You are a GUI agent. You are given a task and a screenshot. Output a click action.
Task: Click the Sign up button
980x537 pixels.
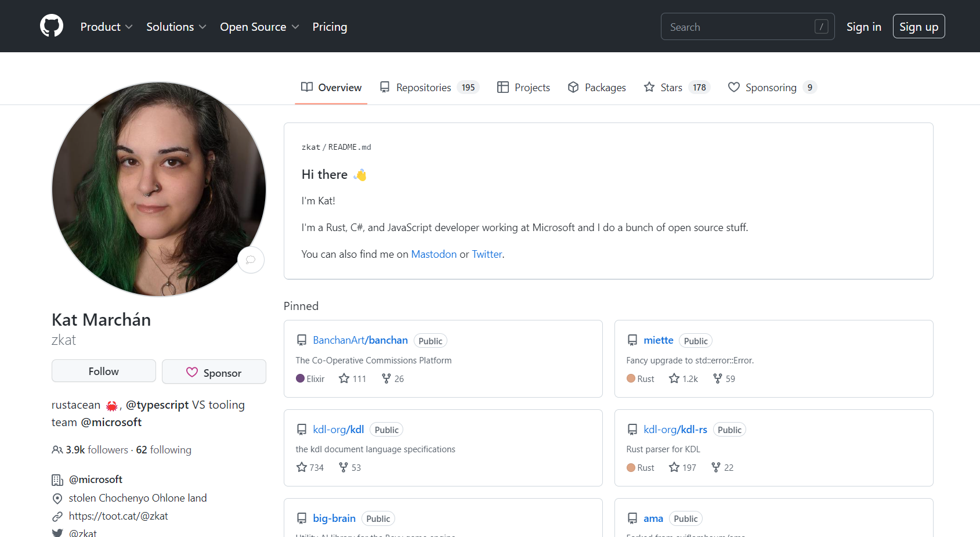pos(918,27)
